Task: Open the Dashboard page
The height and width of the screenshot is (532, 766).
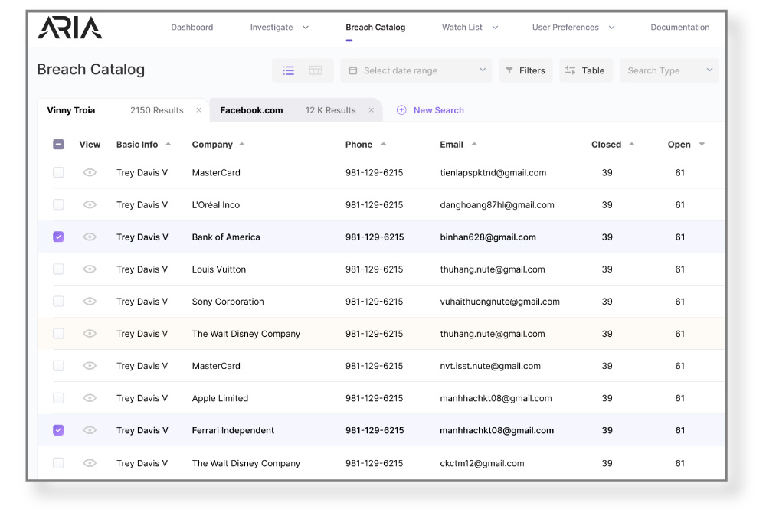Action: (192, 28)
